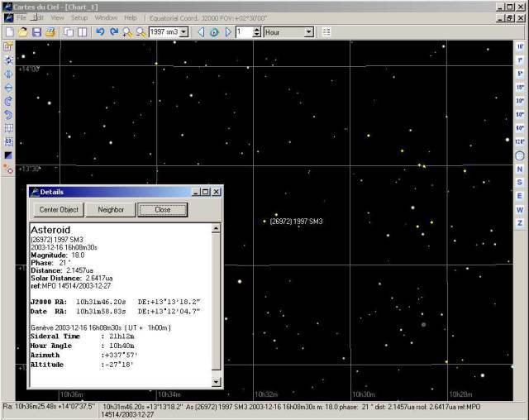This screenshot has height=420, width=529.
Task: Redo with the blue forward arrow
Action: click(114, 32)
